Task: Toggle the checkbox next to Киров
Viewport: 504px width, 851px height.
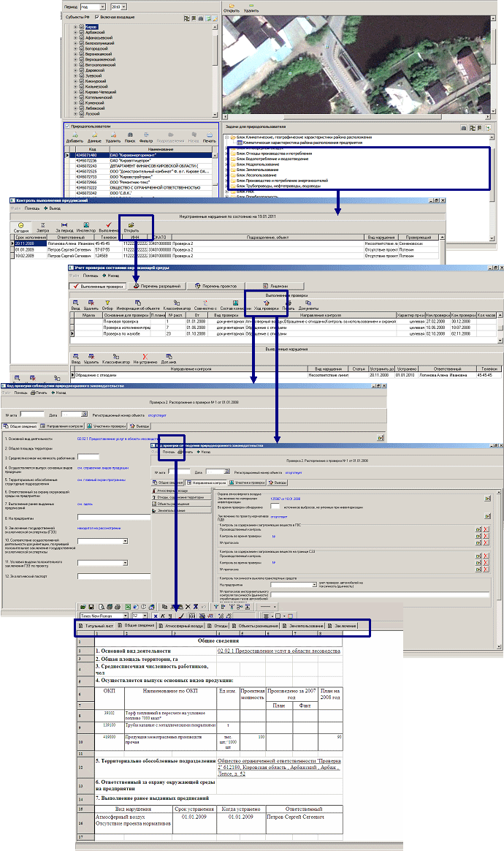Action: point(82,26)
